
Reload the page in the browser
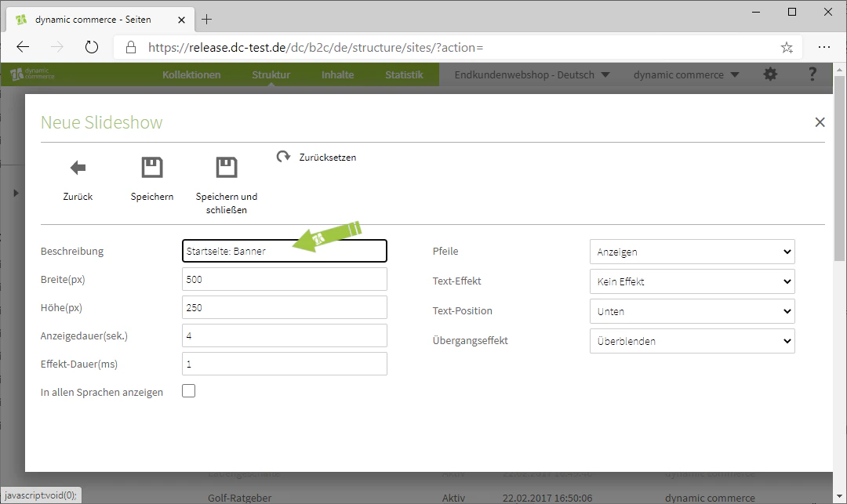pyautogui.click(x=92, y=47)
